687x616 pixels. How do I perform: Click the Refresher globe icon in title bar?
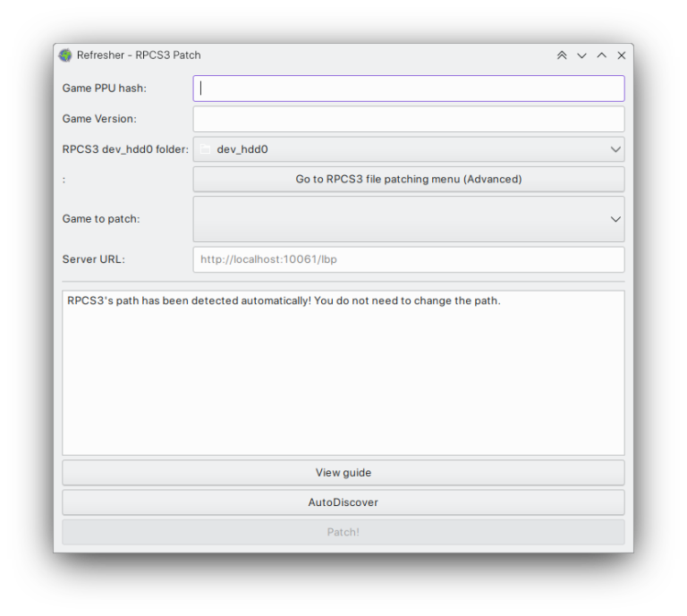click(65, 55)
